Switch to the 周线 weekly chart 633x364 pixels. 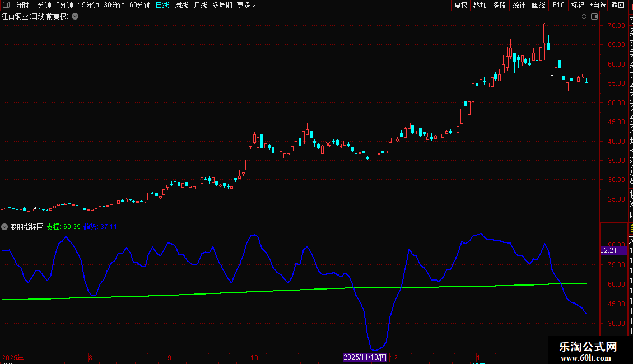(181, 5)
